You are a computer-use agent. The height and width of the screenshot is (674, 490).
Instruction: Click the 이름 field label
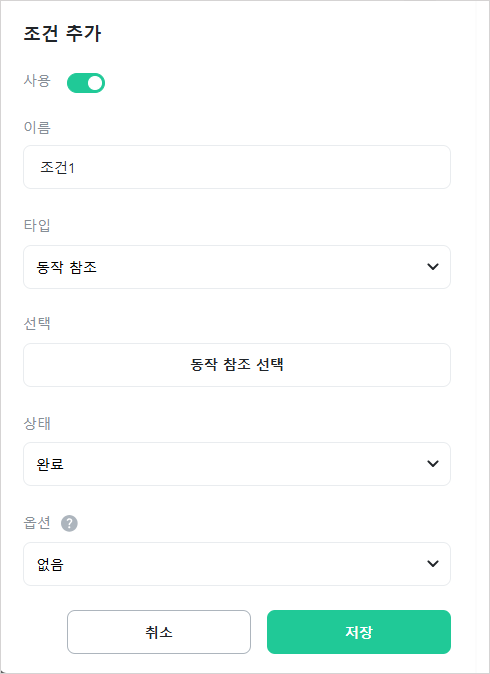[x=37, y=128]
